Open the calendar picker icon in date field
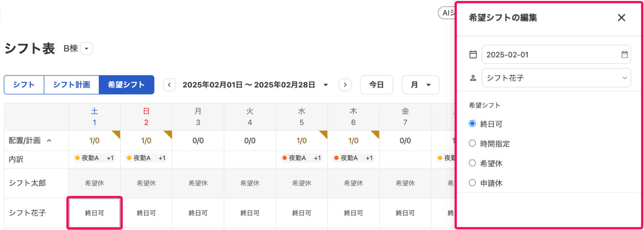The height and width of the screenshot is (230, 644). pos(625,55)
